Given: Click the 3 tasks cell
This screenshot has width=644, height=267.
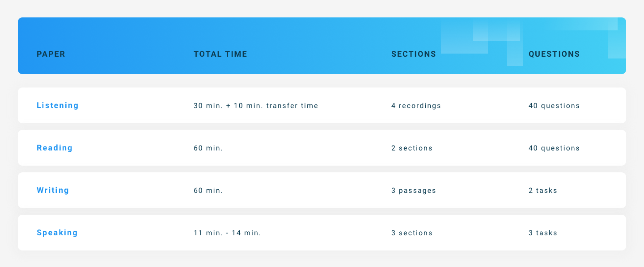Looking at the screenshot, I should [x=543, y=233].
